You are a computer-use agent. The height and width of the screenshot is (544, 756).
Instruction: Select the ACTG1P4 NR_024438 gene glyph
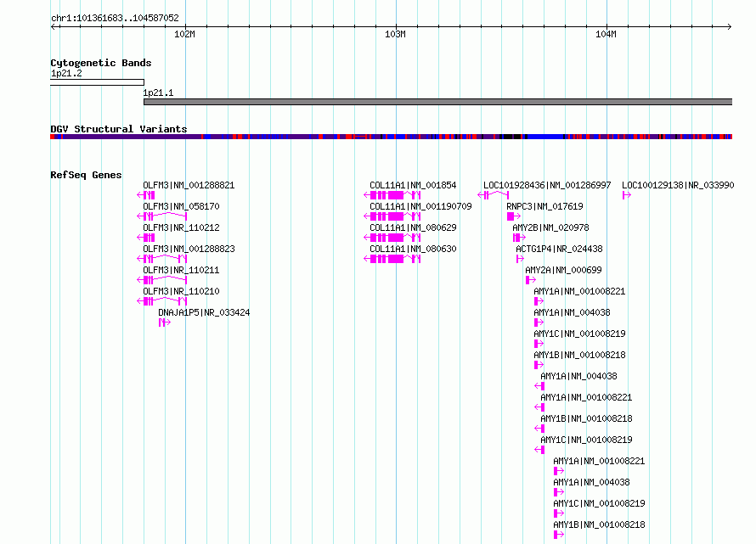[520, 259]
